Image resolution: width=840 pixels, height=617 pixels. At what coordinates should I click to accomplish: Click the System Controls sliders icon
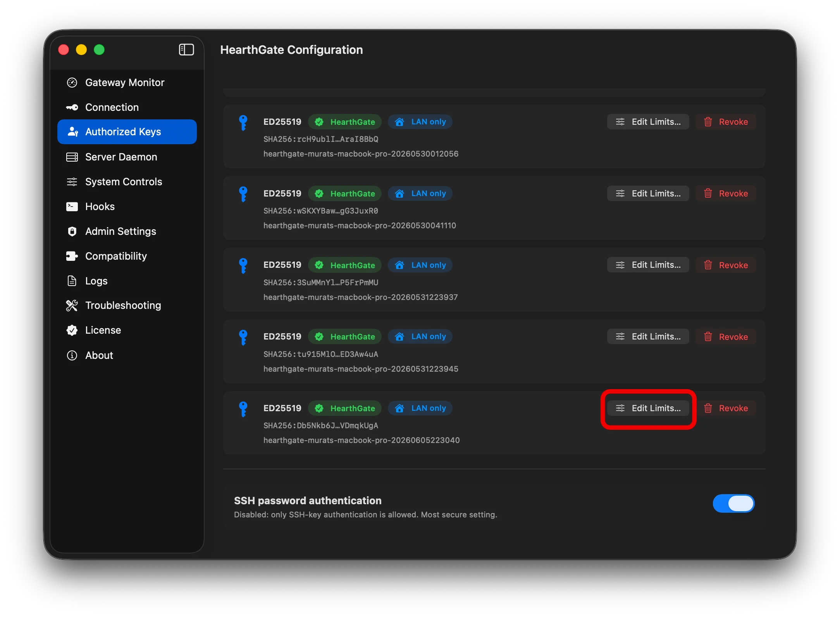point(72,182)
